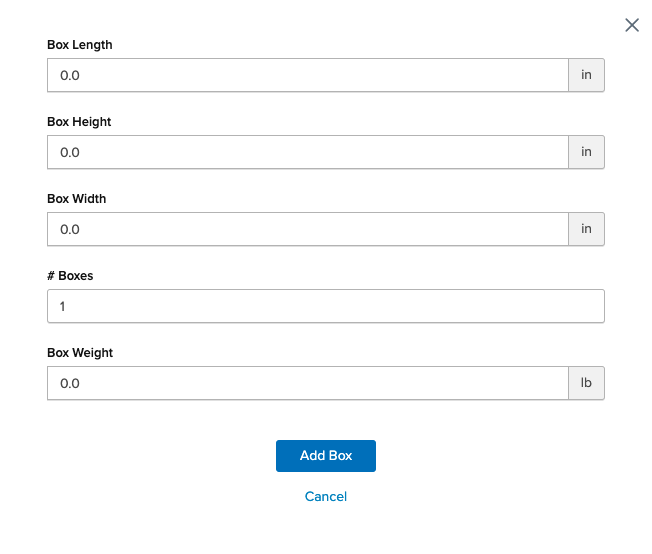Click the 'Box Weight' label text
Image resolution: width=652 pixels, height=554 pixels.
click(x=80, y=353)
